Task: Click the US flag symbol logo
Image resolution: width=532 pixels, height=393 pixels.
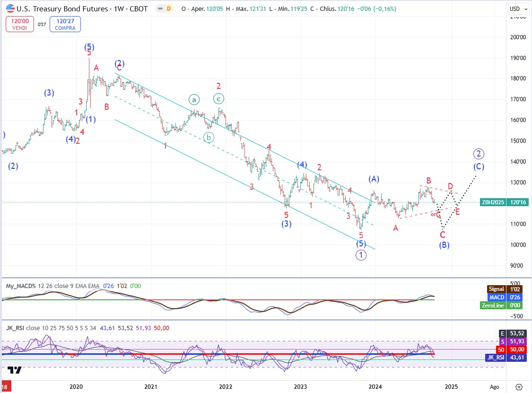Action: tap(10, 9)
